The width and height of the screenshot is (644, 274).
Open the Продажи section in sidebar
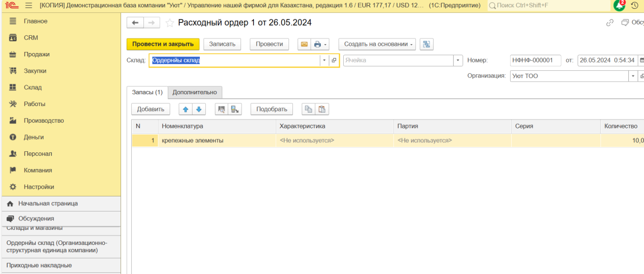36,54
